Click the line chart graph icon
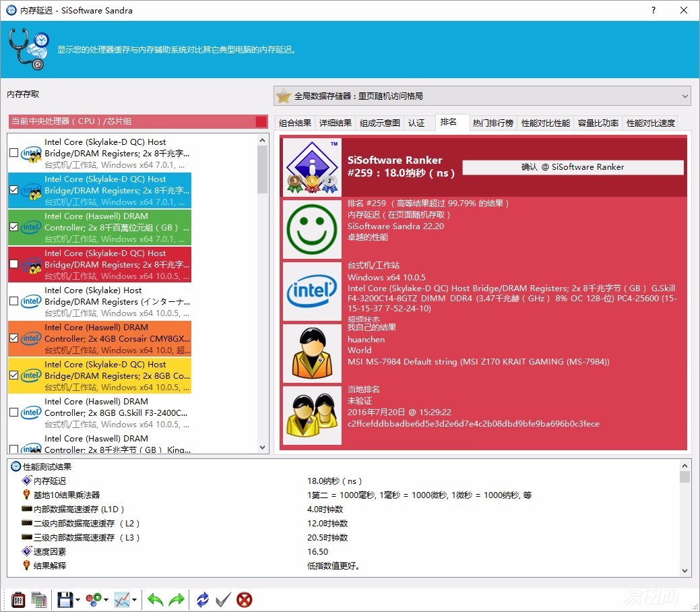700x612 pixels. [122, 599]
